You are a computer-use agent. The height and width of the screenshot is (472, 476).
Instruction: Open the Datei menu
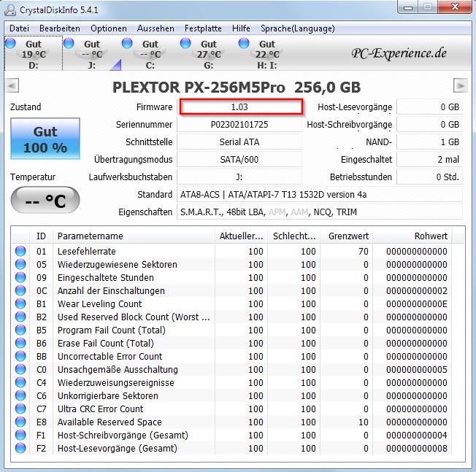[19, 28]
